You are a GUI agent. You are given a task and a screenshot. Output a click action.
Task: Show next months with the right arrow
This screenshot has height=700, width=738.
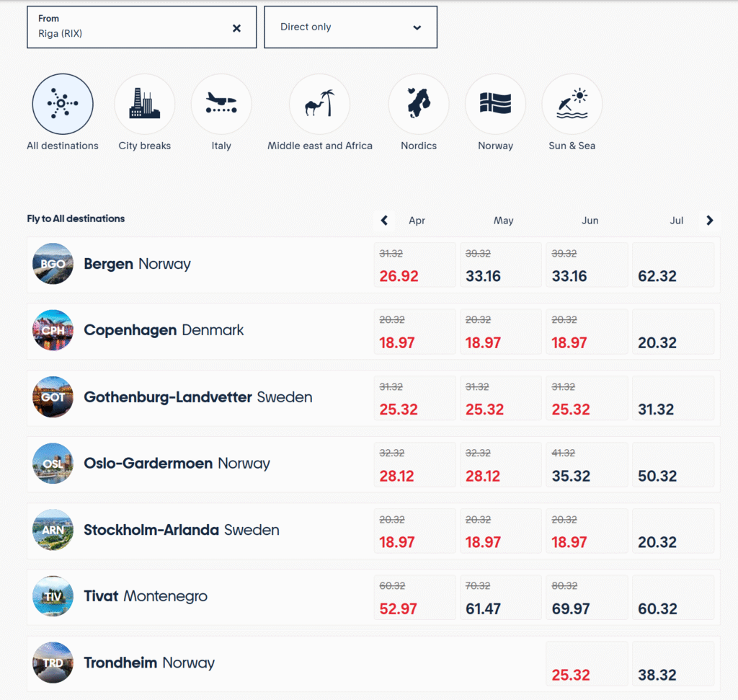click(x=710, y=221)
